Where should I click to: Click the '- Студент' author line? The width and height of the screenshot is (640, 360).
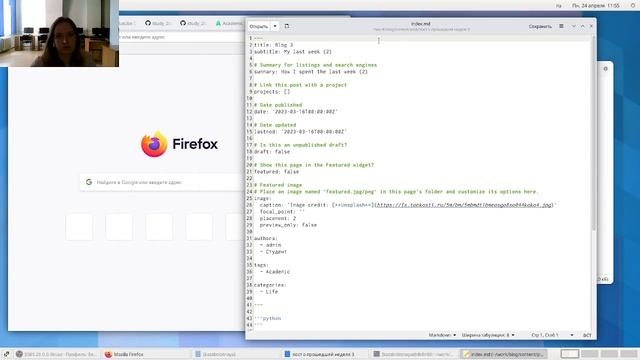pyautogui.click(x=273, y=252)
